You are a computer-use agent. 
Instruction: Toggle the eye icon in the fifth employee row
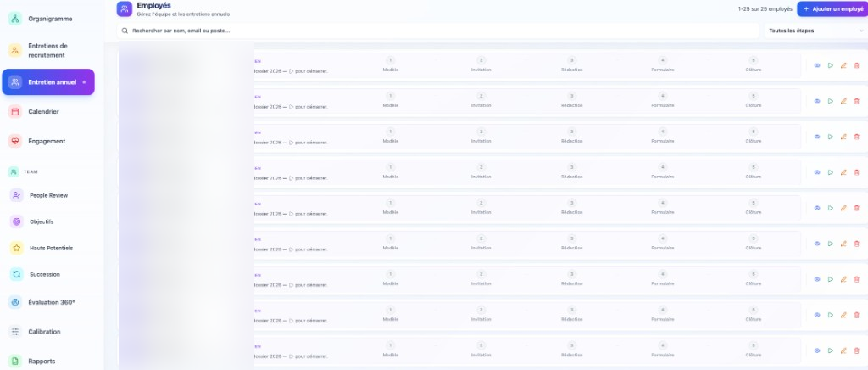point(817,208)
